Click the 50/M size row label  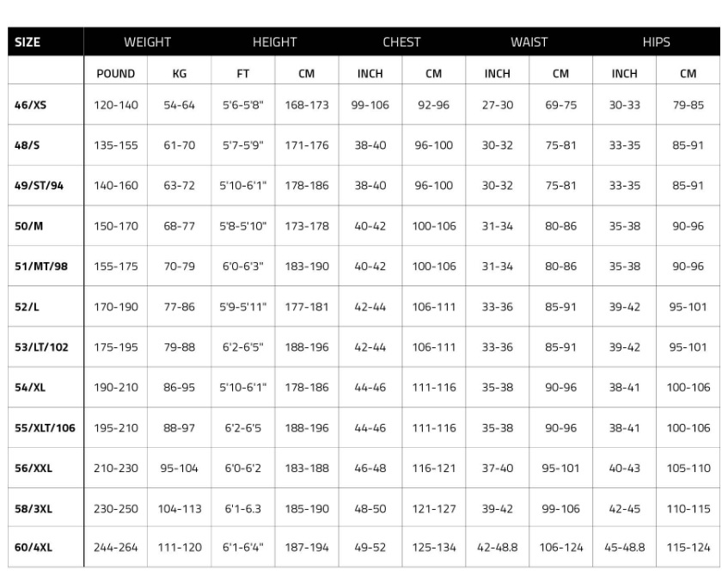[28, 226]
